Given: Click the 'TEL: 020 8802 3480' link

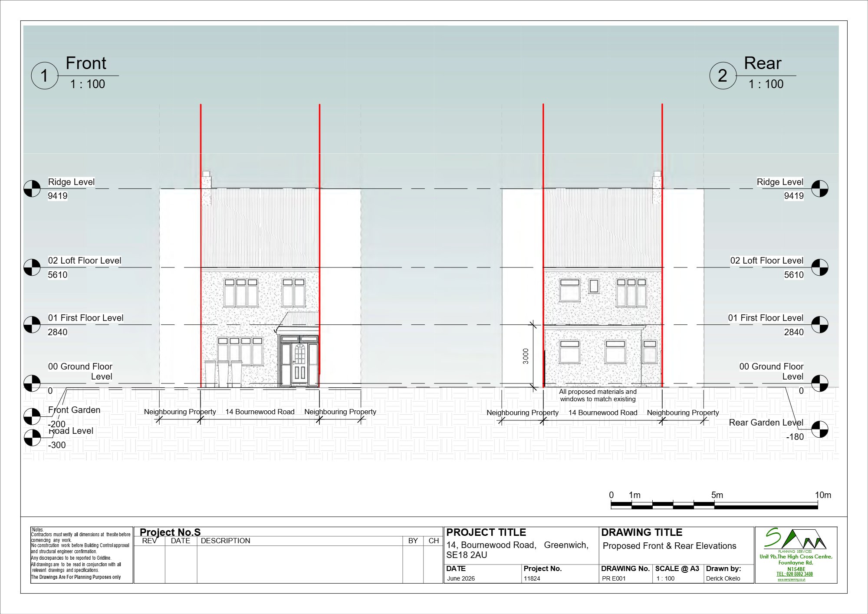Looking at the screenshot, I should tap(795, 574).
